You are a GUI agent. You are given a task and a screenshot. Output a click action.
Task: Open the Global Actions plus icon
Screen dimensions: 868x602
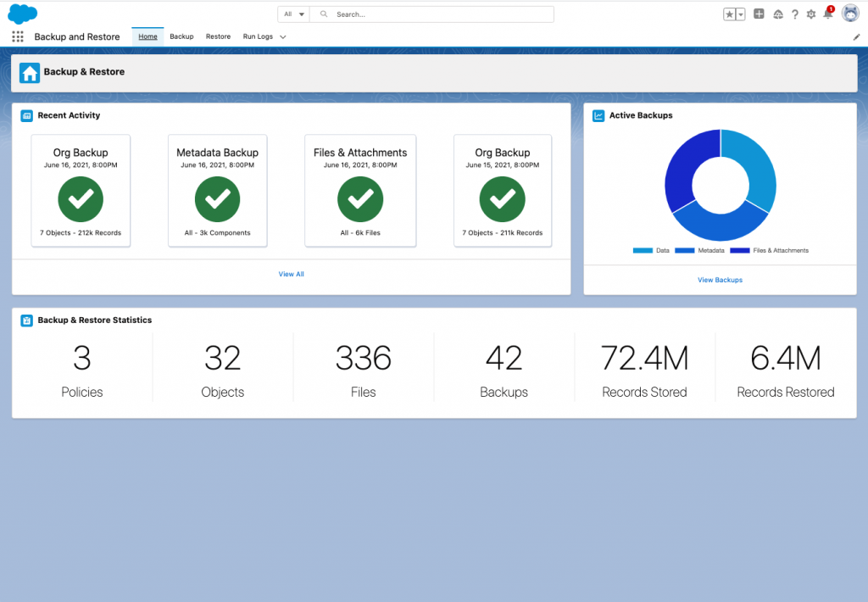coord(759,14)
